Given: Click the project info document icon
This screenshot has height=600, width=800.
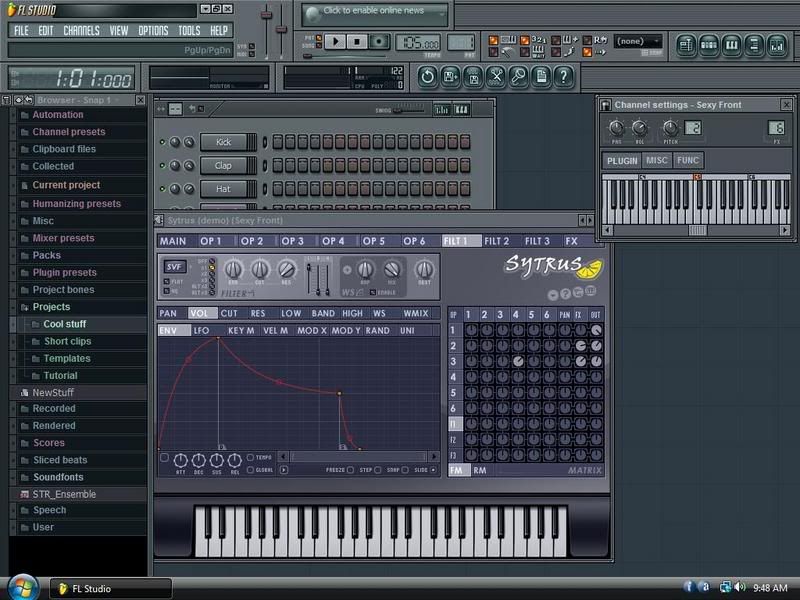Looking at the screenshot, I should pos(541,77).
